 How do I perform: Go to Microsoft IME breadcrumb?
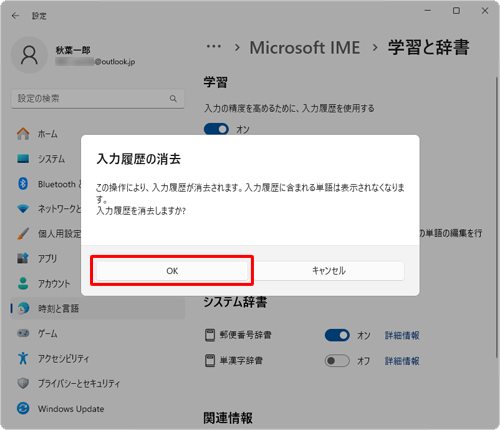coord(305,48)
